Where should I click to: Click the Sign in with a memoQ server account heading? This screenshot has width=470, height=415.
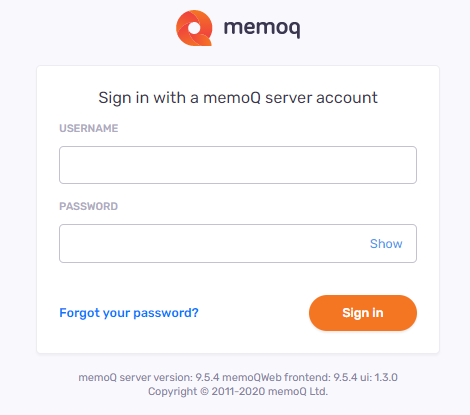[x=238, y=98]
